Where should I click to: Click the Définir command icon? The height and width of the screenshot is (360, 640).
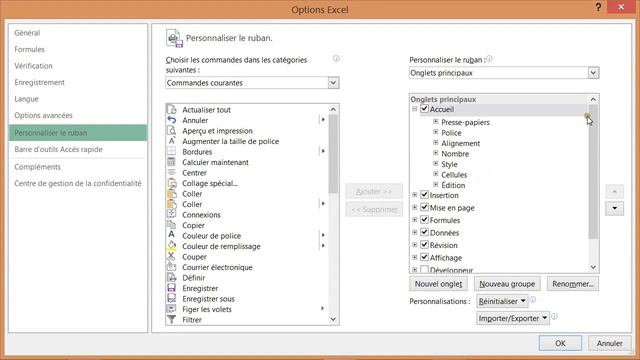coord(172,278)
